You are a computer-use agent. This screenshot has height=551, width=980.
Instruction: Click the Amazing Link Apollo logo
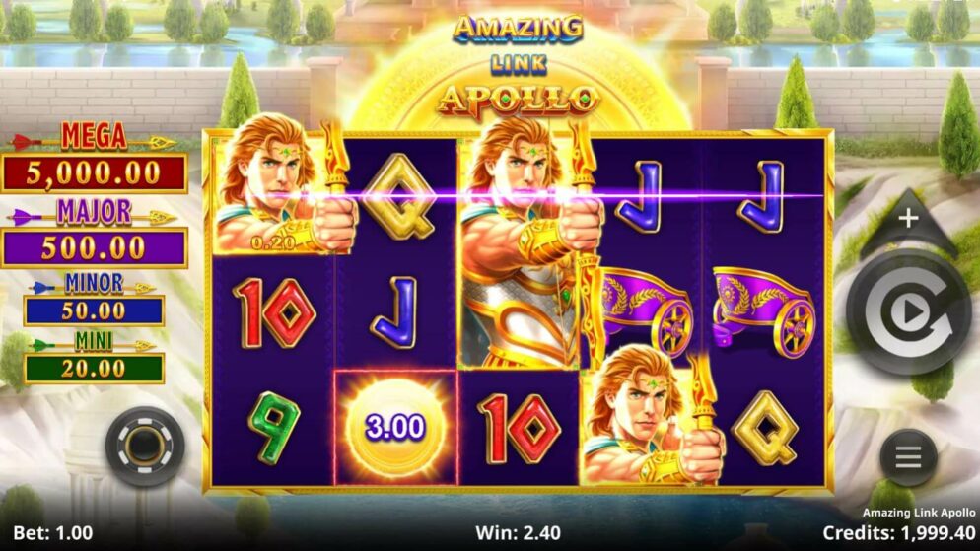coord(519,66)
